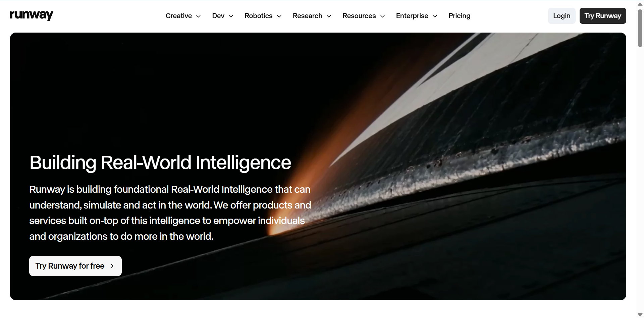The image size is (644, 318).
Task: Open the Resources menu
Action: 364,16
